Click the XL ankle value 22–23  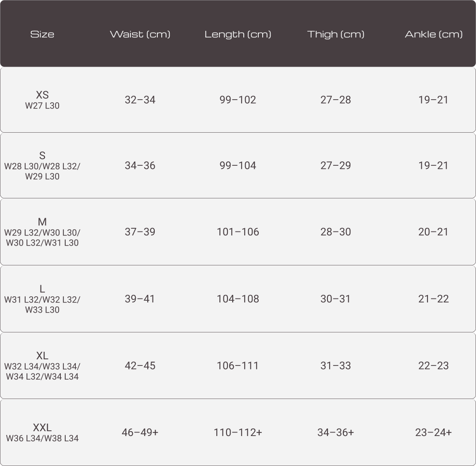point(434,365)
